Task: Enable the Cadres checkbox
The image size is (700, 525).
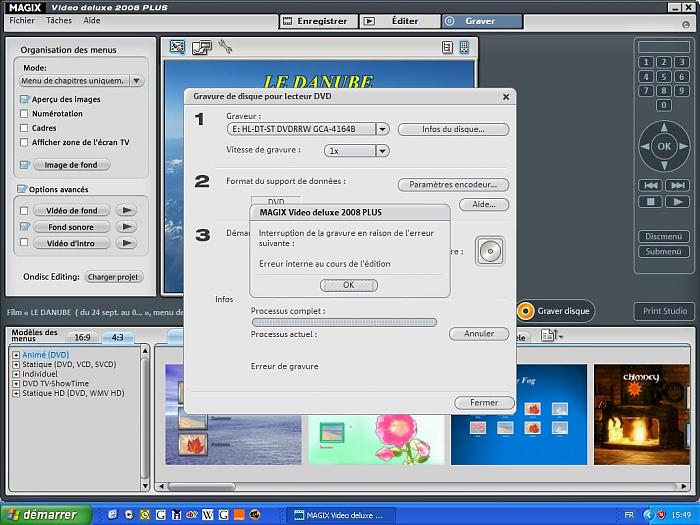Action: [24, 128]
